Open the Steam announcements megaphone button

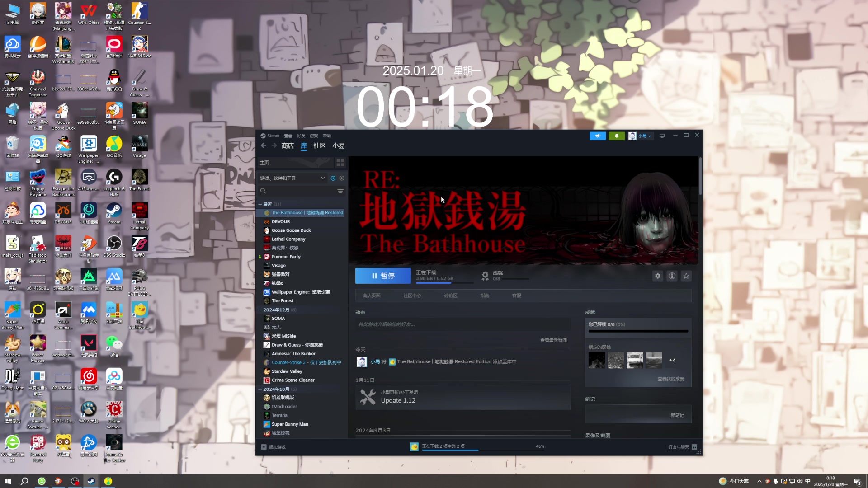point(597,136)
